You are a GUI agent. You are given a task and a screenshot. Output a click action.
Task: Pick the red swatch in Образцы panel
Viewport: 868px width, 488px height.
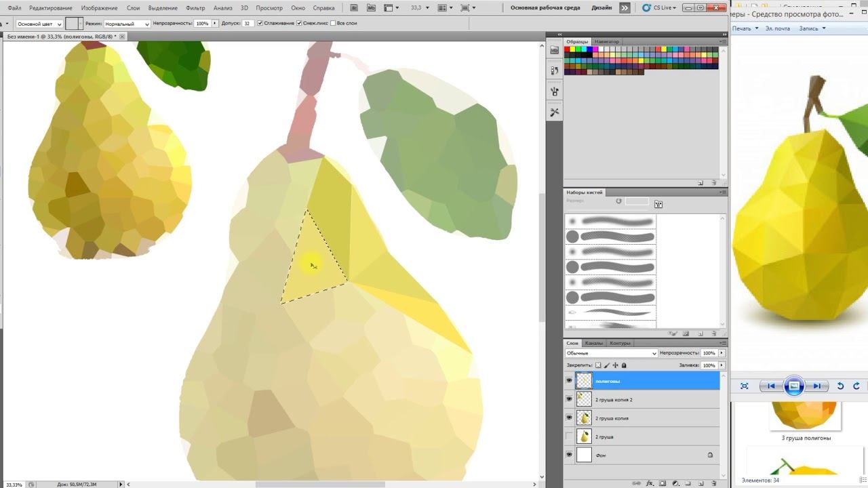click(x=568, y=49)
